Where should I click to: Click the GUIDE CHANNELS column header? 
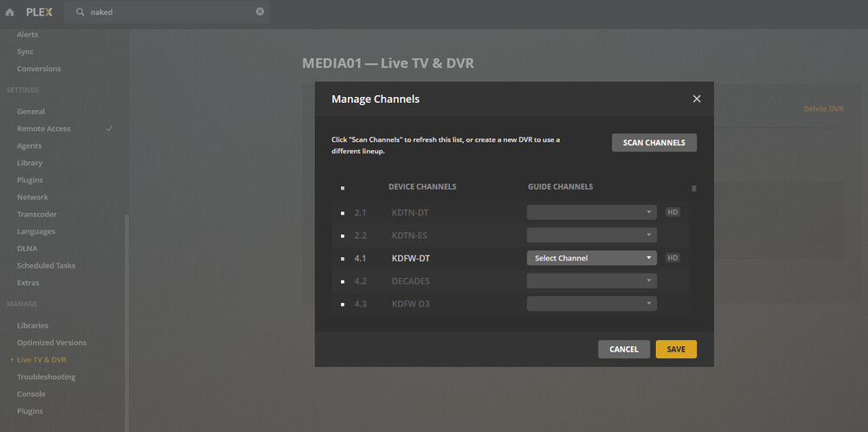[560, 187]
